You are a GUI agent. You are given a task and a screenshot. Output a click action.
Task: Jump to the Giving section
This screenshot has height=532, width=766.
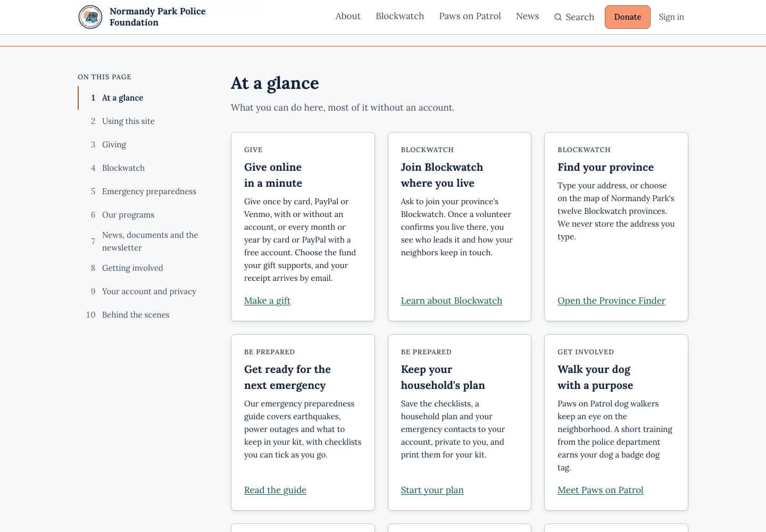pyautogui.click(x=114, y=145)
